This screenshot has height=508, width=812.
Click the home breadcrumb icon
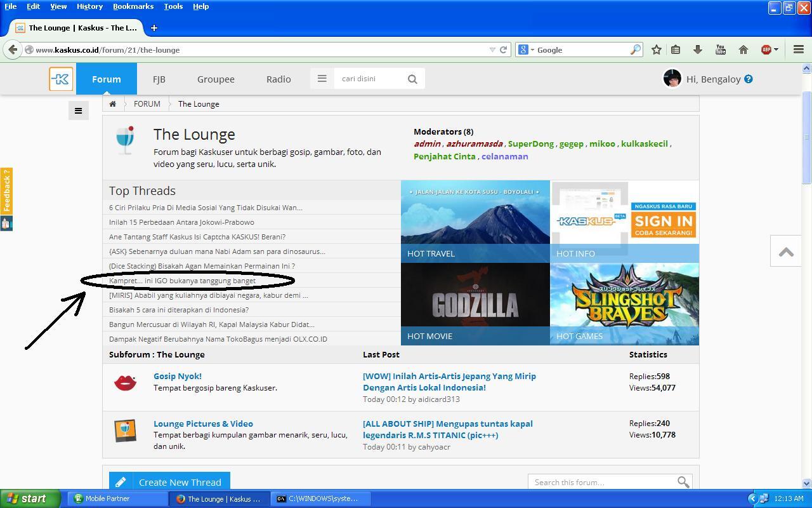[112, 104]
